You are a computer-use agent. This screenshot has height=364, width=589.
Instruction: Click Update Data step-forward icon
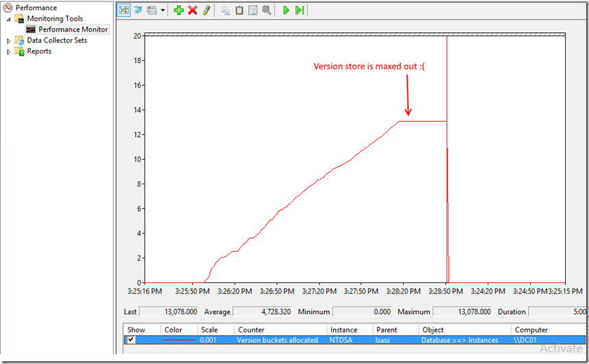point(300,10)
